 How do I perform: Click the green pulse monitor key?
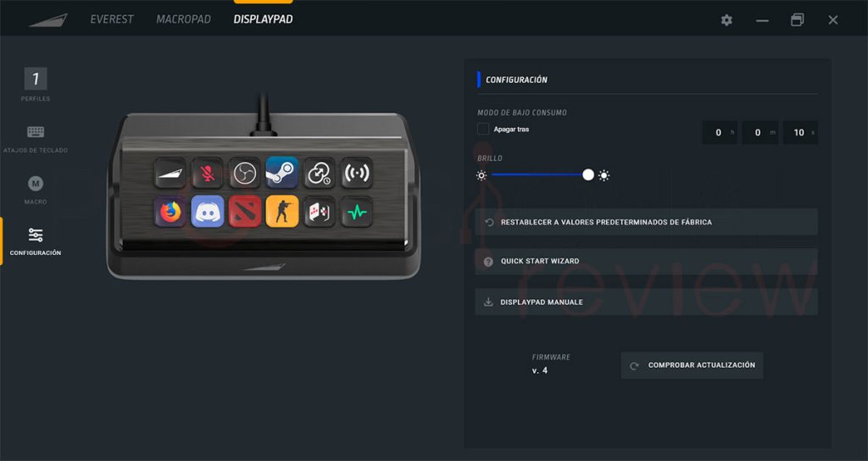coord(357,211)
